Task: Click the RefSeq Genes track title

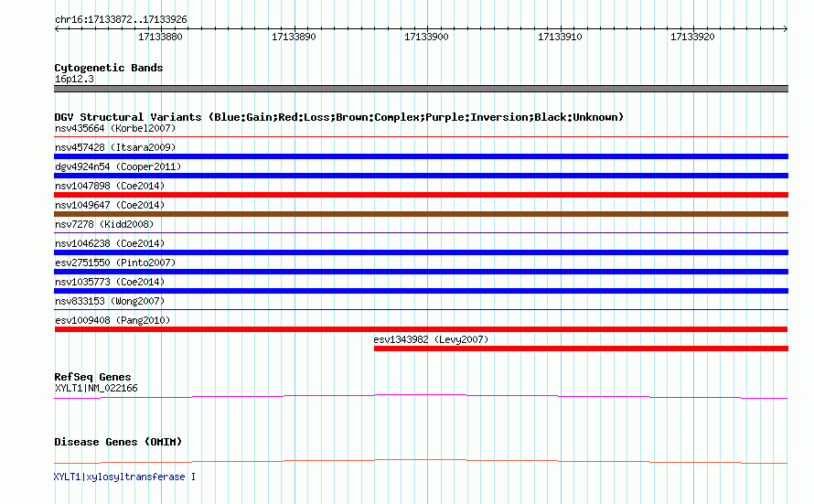Action: tap(92, 377)
